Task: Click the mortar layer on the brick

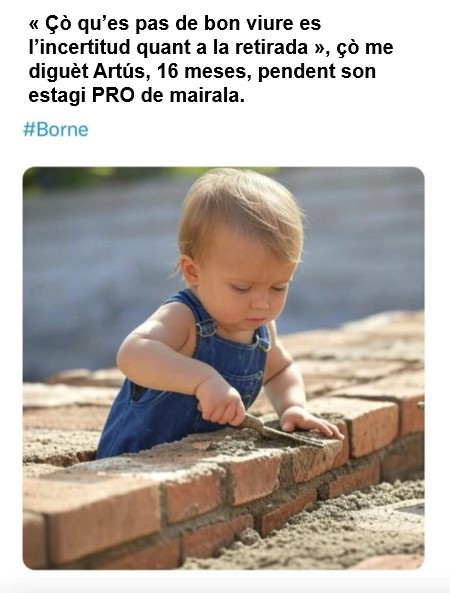Action: point(265,444)
